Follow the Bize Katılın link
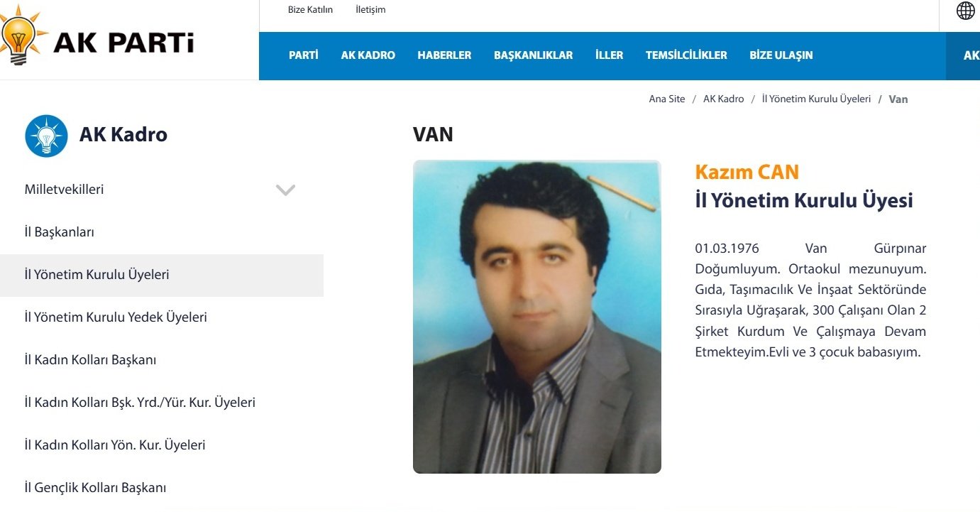980x512 pixels. coord(310,10)
